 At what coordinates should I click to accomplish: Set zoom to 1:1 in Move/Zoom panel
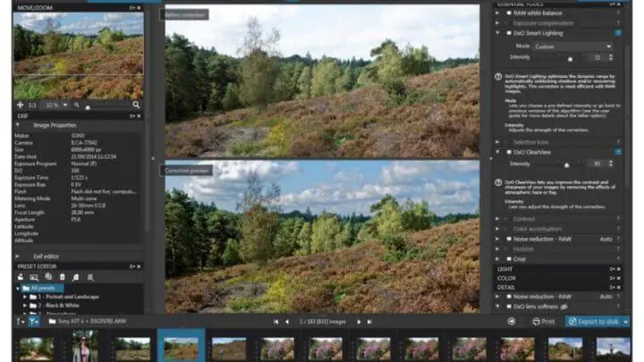(32, 105)
